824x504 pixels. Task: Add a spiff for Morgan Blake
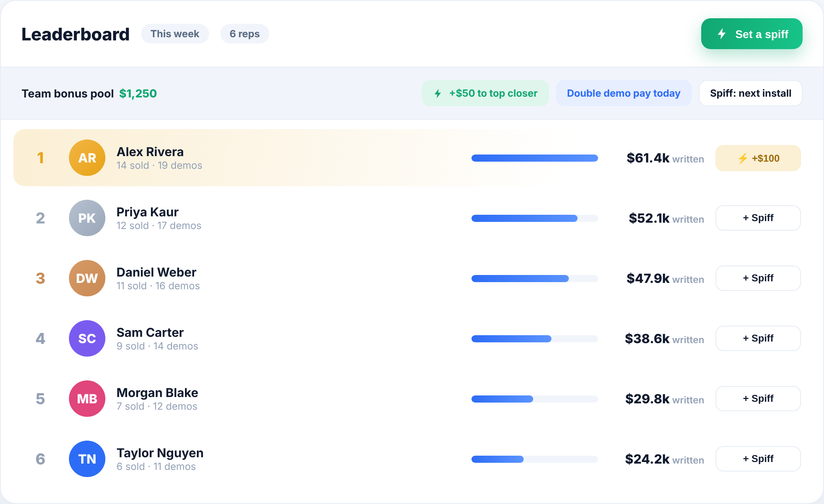pyautogui.click(x=758, y=399)
